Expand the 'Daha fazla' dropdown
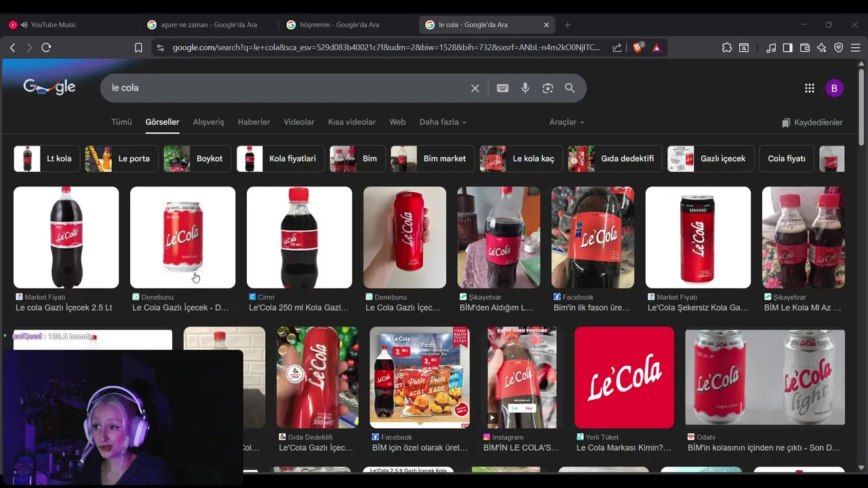Image resolution: width=868 pixels, height=488 pixels. [x=443, y=122]
